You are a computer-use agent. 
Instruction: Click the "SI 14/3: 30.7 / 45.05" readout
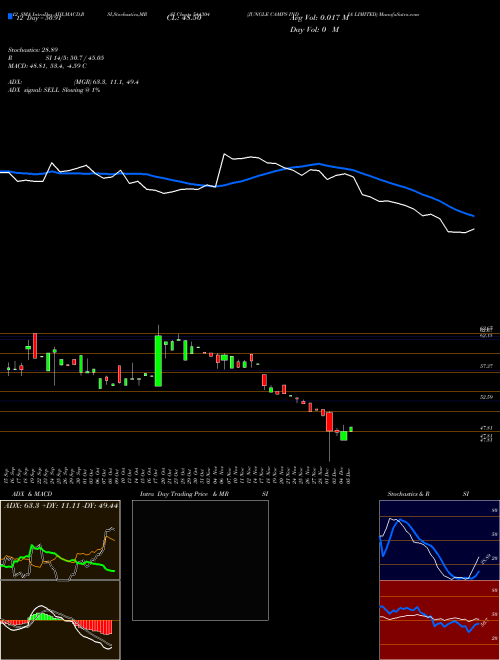pos(75,58)
